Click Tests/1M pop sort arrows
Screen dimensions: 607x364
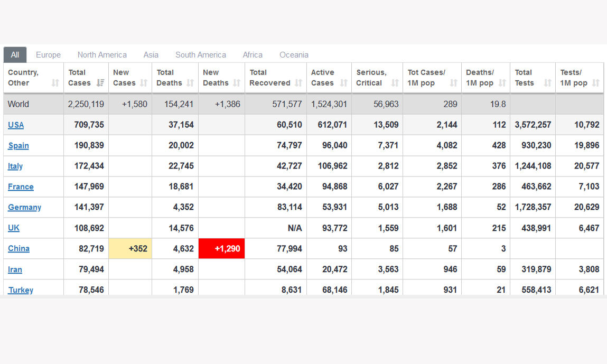[596, 83]
